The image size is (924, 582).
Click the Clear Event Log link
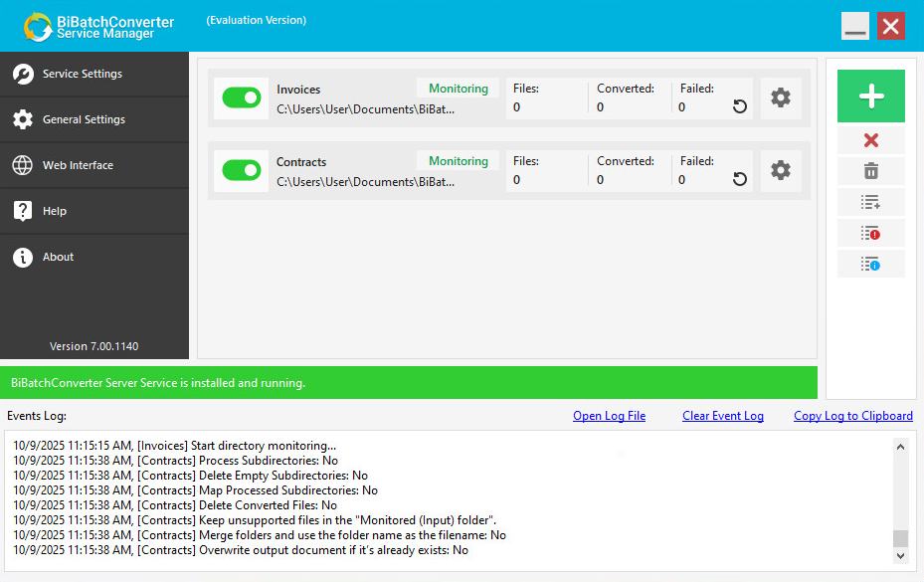pyautogui.click(x=722, y=416)
